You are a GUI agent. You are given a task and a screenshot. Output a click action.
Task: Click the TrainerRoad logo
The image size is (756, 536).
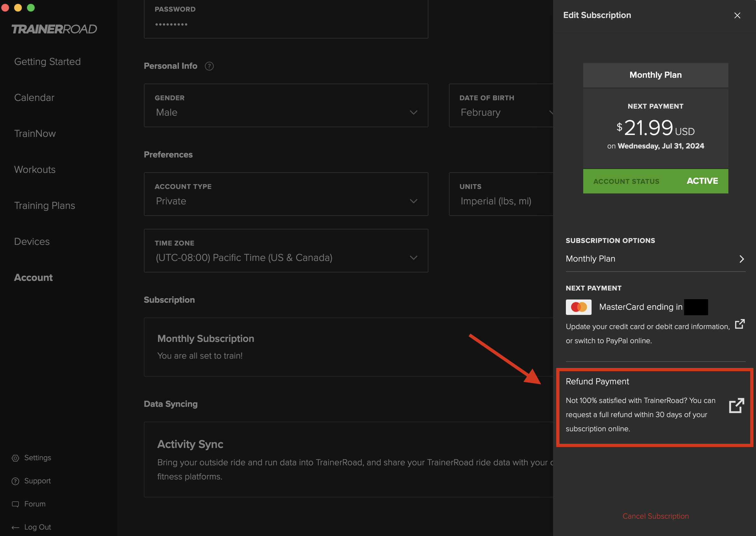[x=54, y=29]
